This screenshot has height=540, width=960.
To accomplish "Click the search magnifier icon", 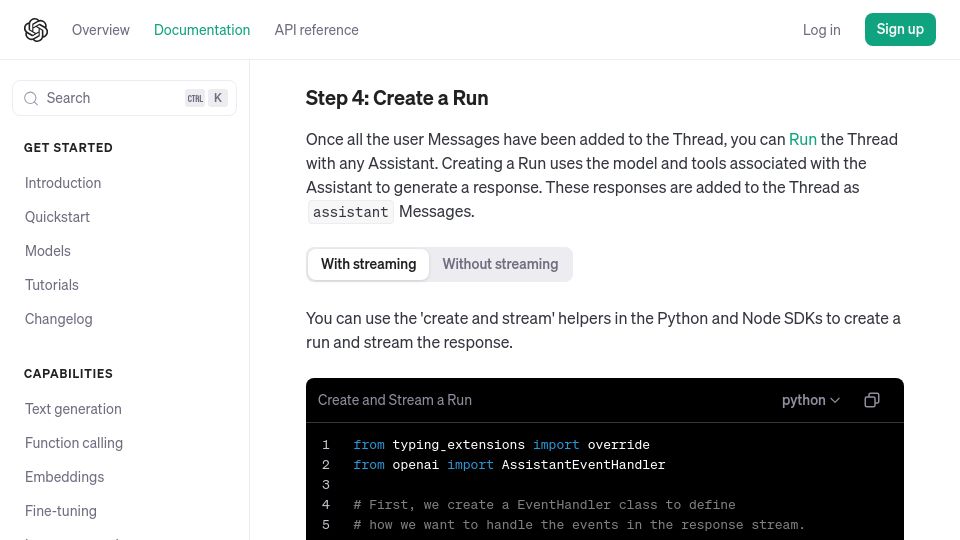I will (x=31, y=98).
